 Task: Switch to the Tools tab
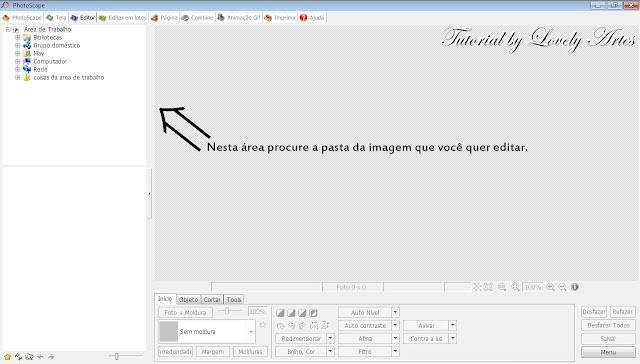234,300
